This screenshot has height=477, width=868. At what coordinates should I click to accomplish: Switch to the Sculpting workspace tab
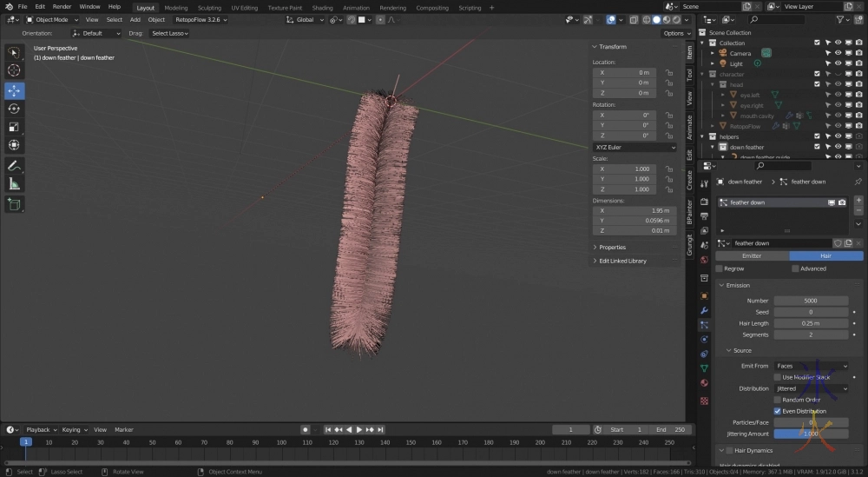[x=209, y=8]
